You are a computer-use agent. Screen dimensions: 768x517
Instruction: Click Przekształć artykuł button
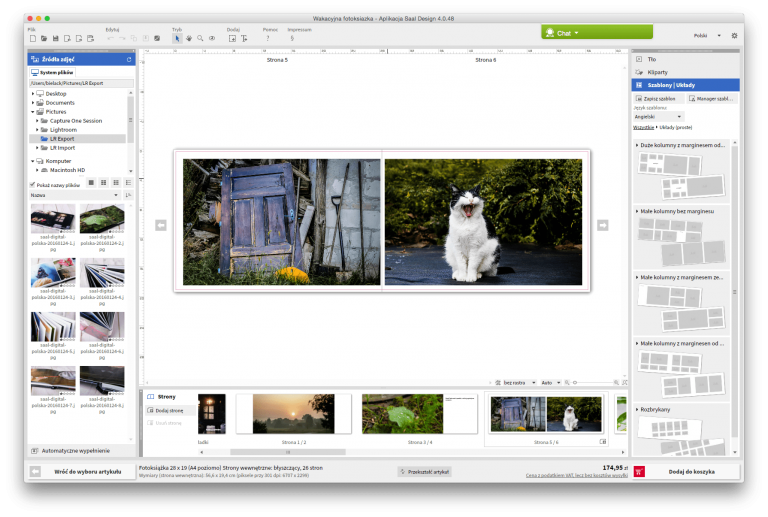click(x=424, y=471)
